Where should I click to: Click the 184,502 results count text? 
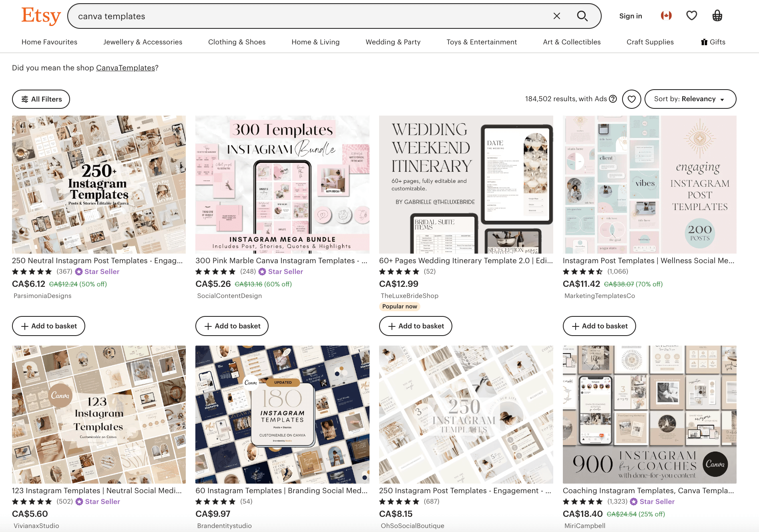[x=566, y=99]
